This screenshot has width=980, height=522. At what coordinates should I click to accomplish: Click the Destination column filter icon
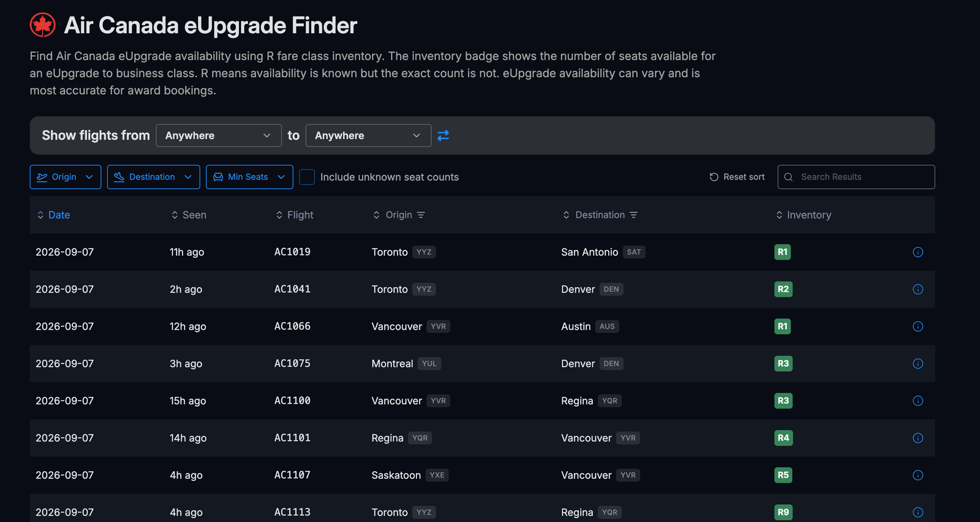tap(633, 215)
